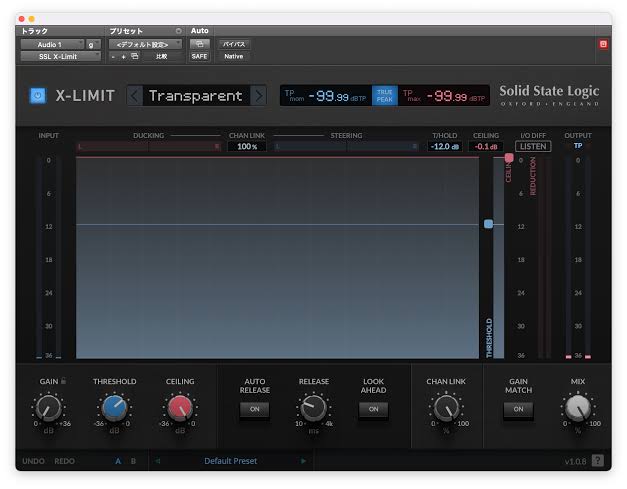Click next preset arrow in bottom bar
The height and width of the screenshot is (489, 627).
[x=304, y=461]
